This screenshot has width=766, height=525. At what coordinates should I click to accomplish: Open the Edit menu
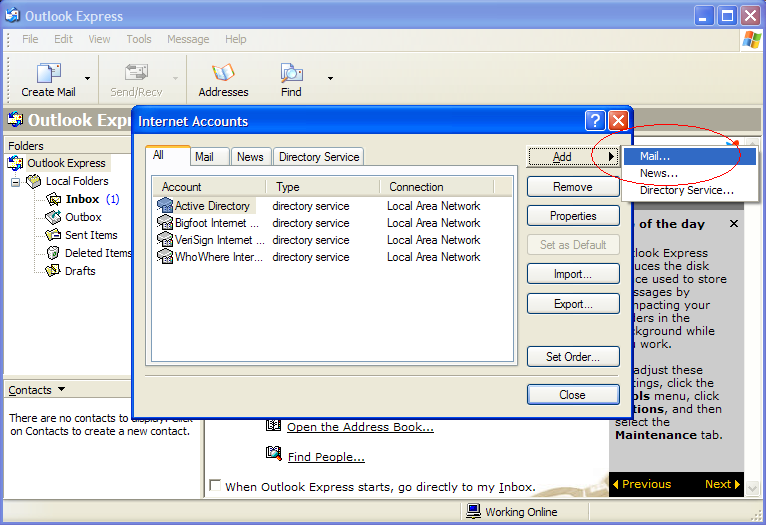[63, 39]
